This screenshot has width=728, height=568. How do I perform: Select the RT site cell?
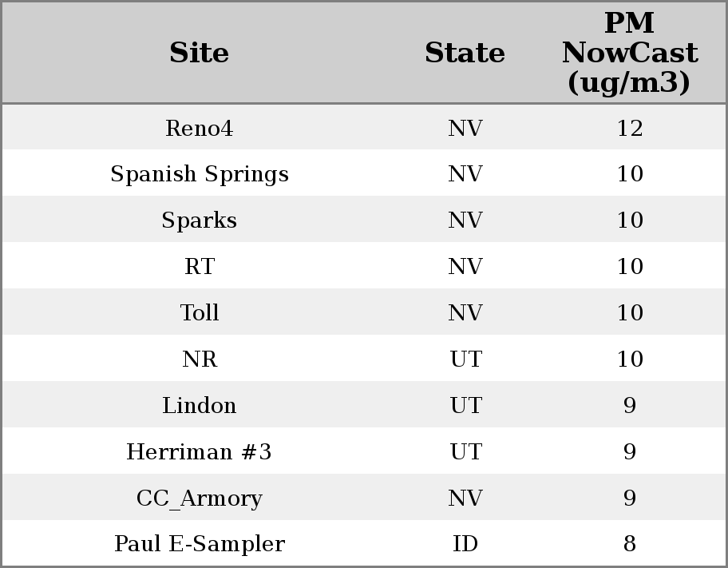(x=199, y=267)
